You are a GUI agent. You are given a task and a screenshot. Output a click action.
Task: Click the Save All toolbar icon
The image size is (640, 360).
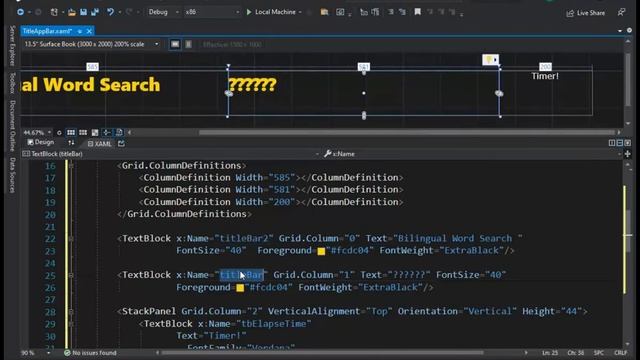click(x=95, y=12)
